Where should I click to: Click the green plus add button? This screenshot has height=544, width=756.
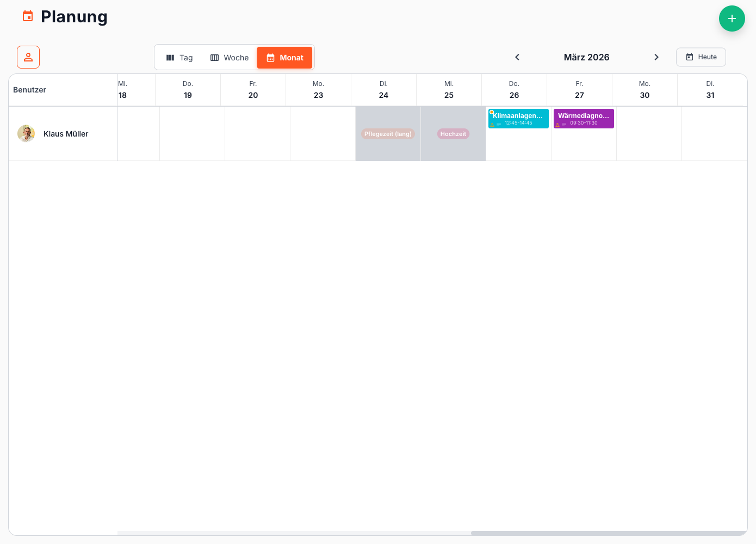732,18
